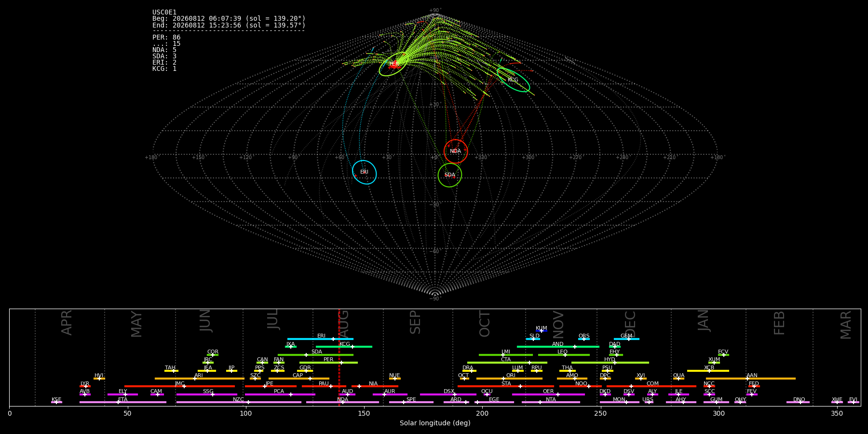
Task: Click the Solar longitude axis label
Action: click(x=435, y=423)
